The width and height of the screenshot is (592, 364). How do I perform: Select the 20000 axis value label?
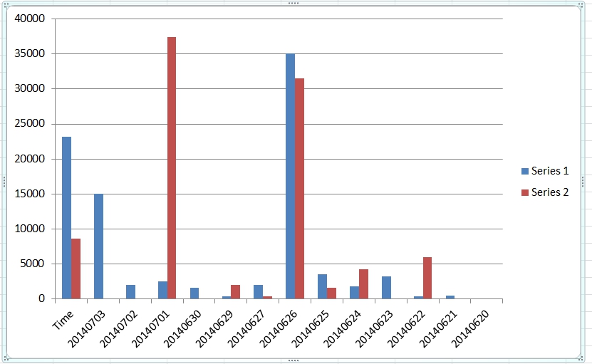click(29, 159)
